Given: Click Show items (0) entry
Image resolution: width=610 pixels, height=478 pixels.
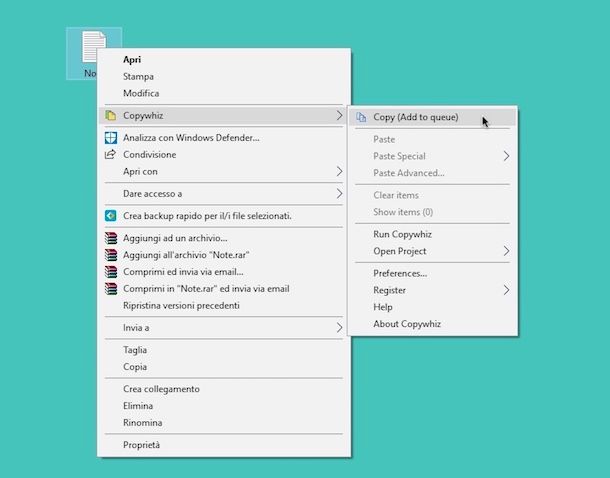Looking at the screenshot, I should tap(433, 212).
